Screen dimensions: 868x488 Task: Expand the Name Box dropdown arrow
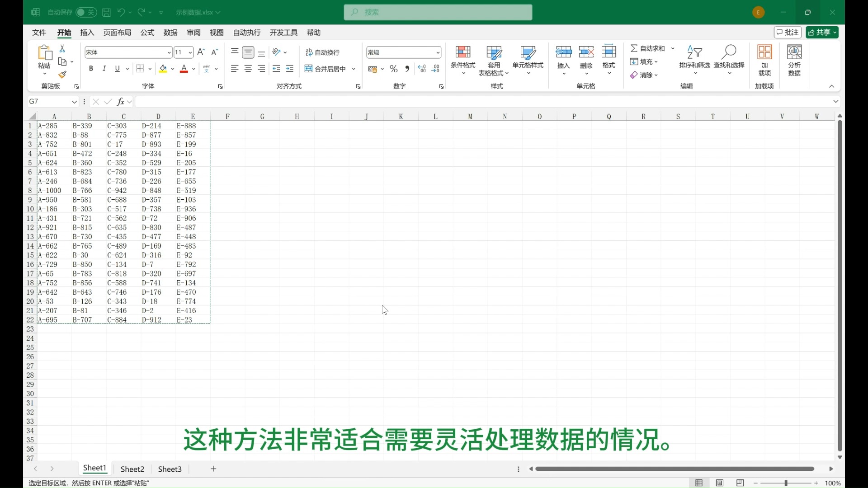tap(74, 102)
